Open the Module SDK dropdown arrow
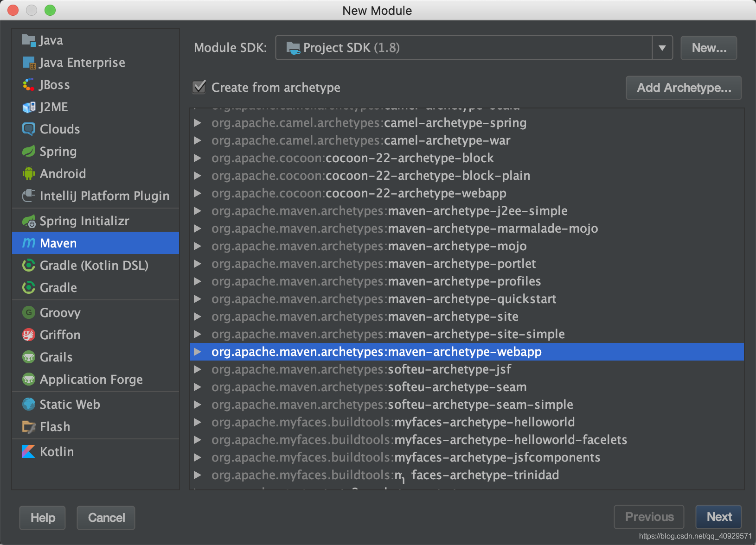The height and width of the screenshot is (545, 756). coord(662,48)
